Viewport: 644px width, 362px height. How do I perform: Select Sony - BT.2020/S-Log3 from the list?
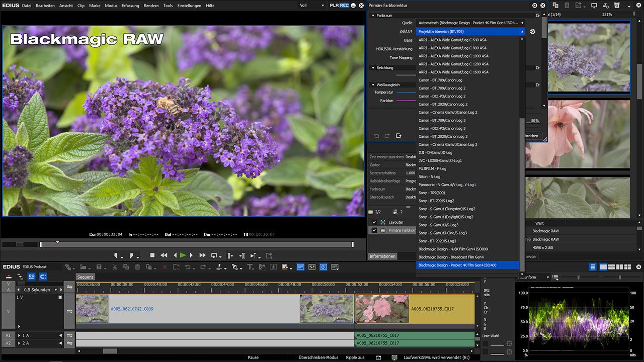(x=437, y=241)
